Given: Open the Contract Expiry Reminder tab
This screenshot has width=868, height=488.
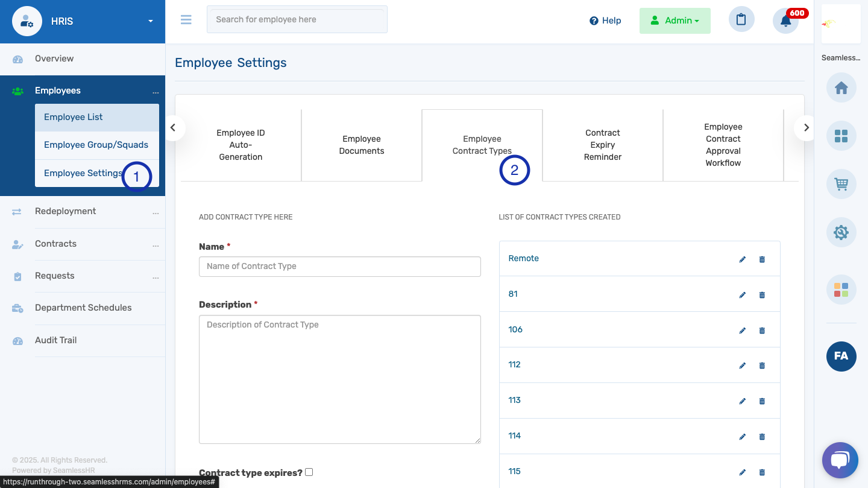Looking at the screenshot, I should point(602,145).
